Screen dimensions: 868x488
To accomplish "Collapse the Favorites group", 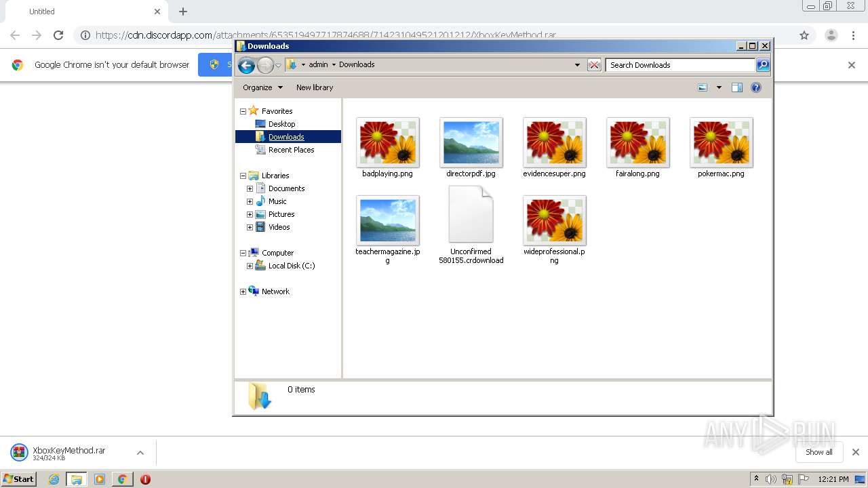I will coord(243,111).
